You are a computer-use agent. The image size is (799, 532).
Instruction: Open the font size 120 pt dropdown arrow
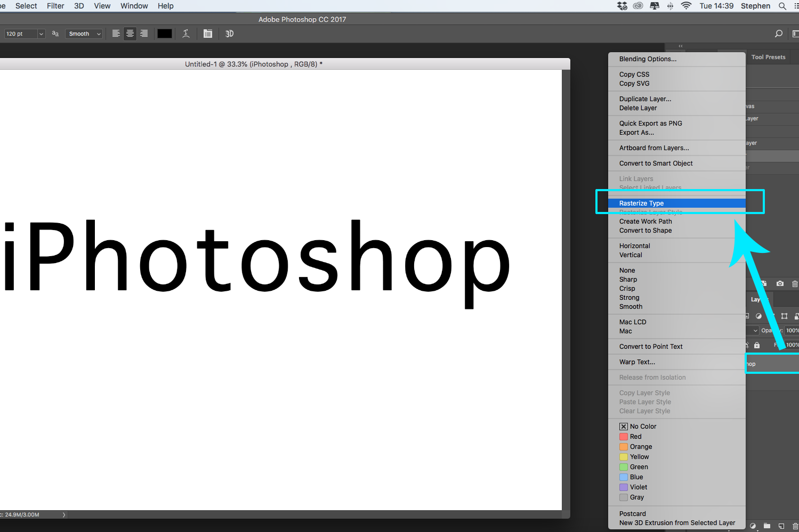click(x=41, y=34)
